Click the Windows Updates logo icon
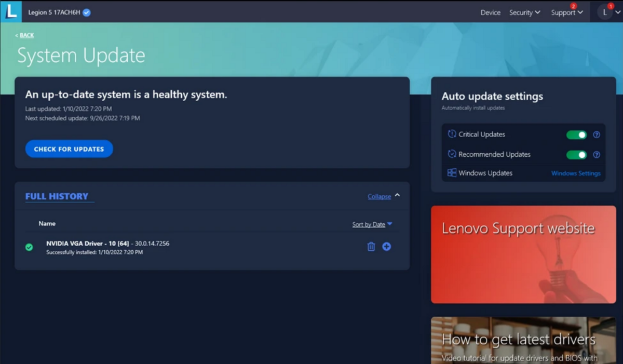 [452, 173]
